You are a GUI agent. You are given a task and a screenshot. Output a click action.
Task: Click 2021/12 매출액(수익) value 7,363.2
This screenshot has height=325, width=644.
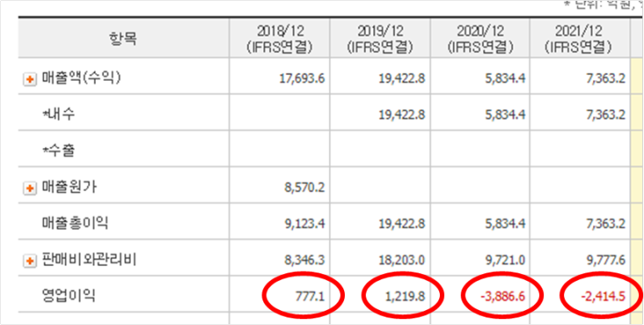tap(606, 78)
